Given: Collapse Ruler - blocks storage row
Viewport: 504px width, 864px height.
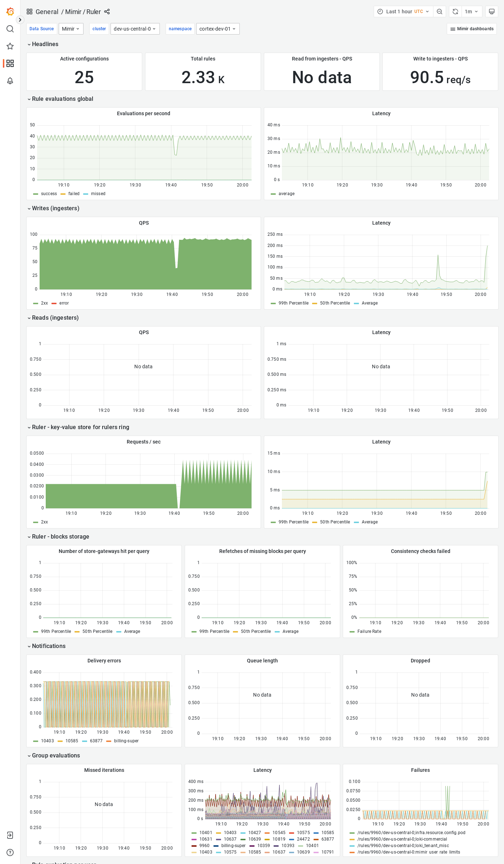Looking at the screenshot, I should coord(59,536).
